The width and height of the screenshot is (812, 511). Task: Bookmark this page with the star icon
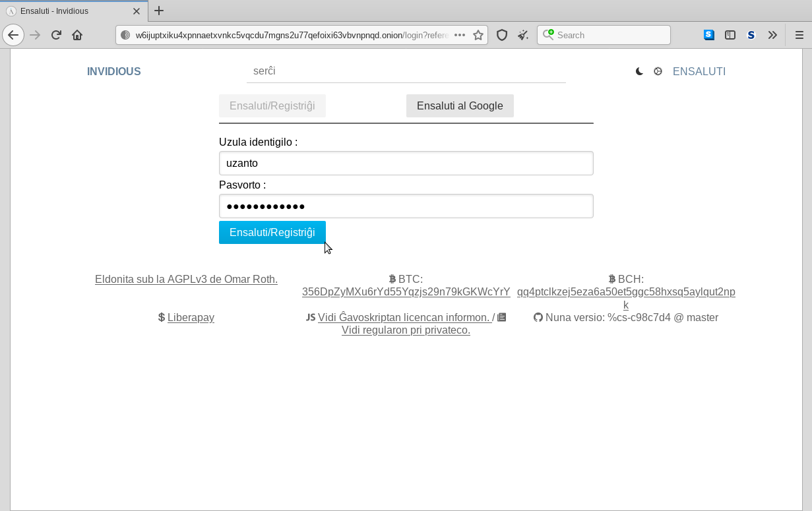[x=478, y=35]
